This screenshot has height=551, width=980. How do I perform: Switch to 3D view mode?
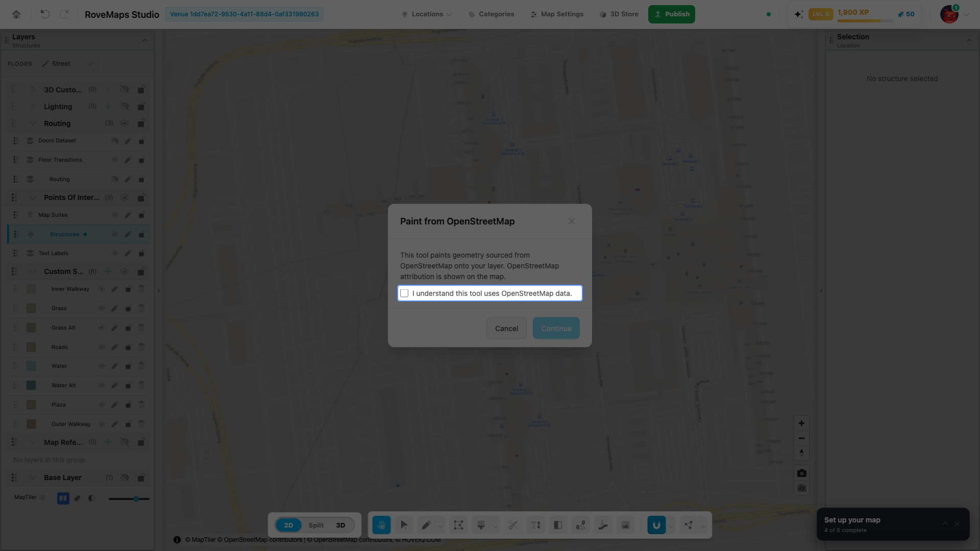pyautogui.click(x=340, y=525)
